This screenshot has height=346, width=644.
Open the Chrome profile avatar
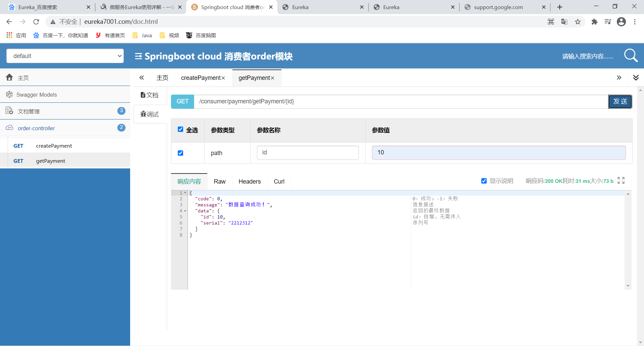point(621,22)
